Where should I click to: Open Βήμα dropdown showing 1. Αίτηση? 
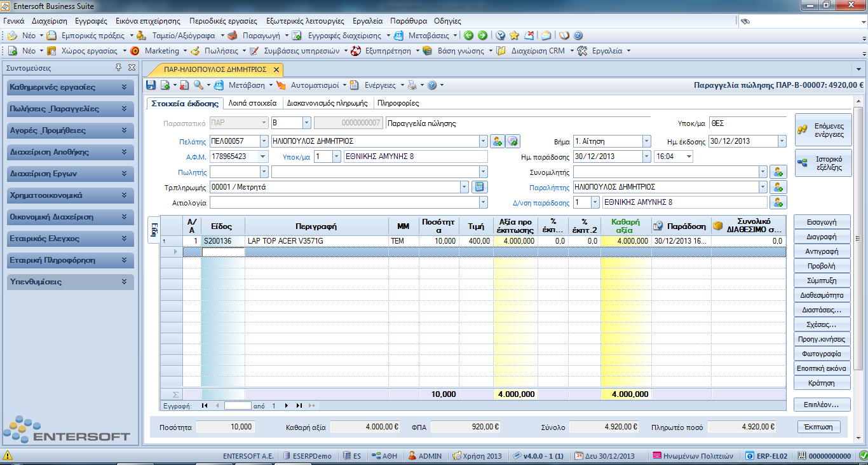647,141
